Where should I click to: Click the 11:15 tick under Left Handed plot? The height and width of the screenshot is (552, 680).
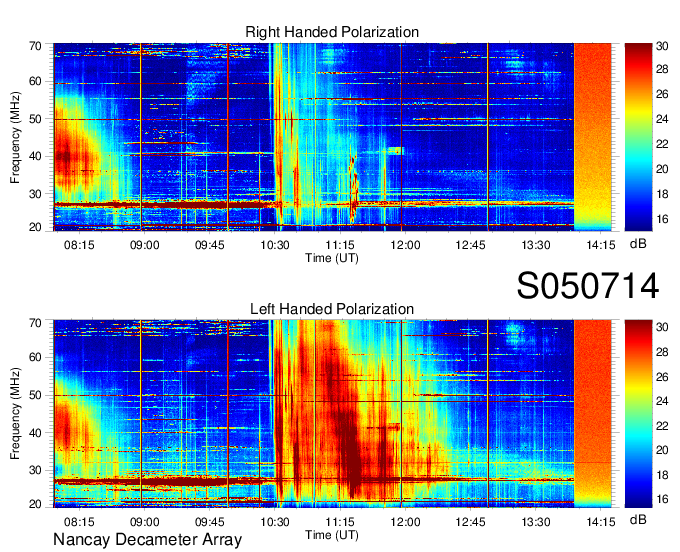(x=340, y=522)
